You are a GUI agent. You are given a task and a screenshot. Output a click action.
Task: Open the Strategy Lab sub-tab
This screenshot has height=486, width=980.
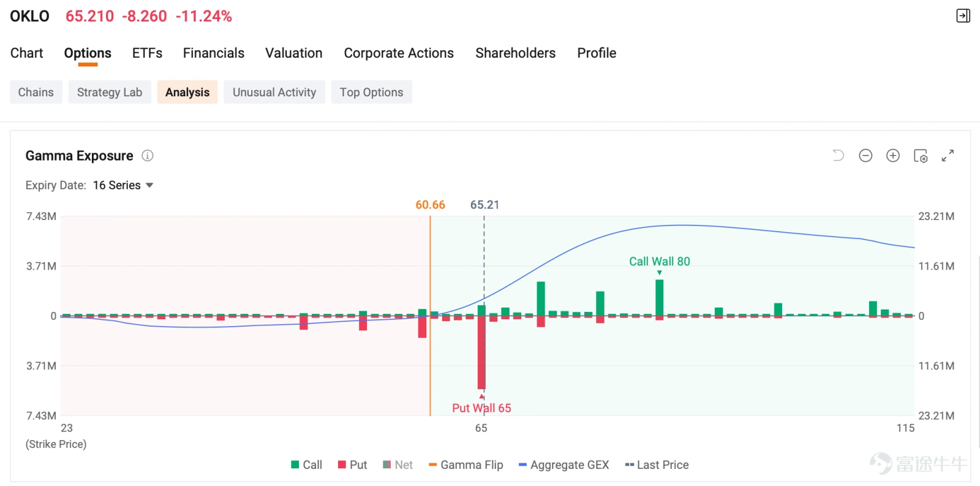110,92
